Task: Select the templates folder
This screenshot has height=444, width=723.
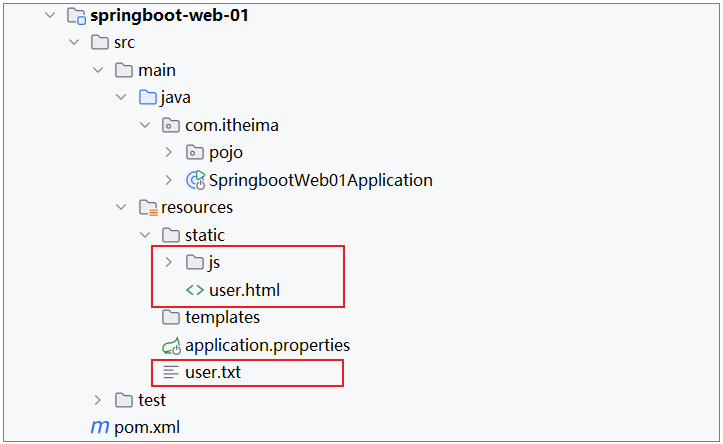Action: click(222, 317)
